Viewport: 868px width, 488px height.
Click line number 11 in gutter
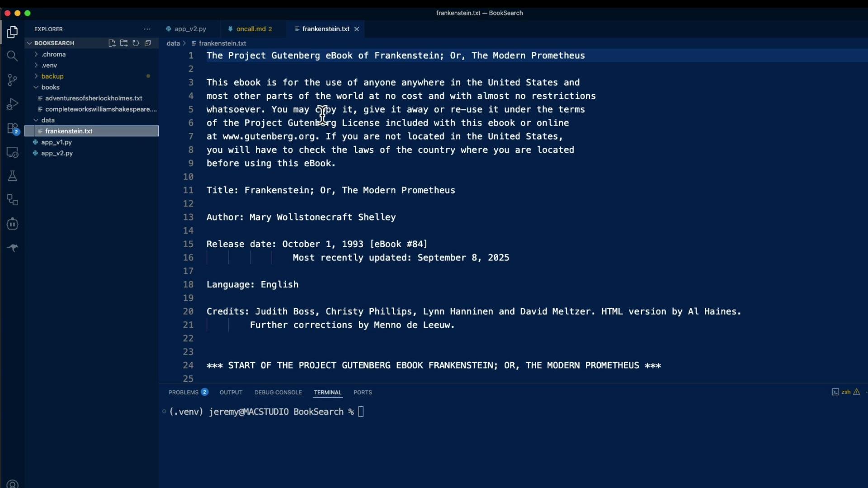(x=188, y=190)
